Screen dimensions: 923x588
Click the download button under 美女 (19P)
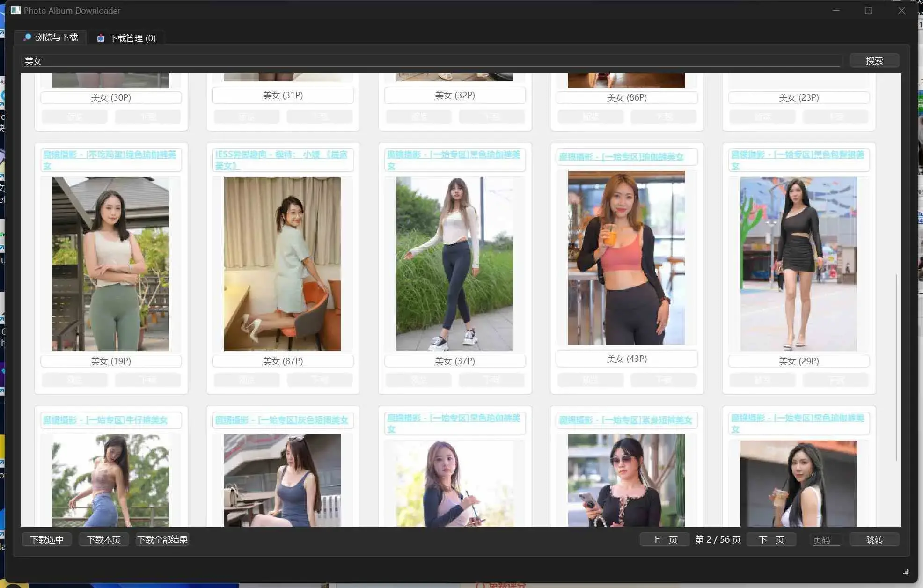point(148,380)
